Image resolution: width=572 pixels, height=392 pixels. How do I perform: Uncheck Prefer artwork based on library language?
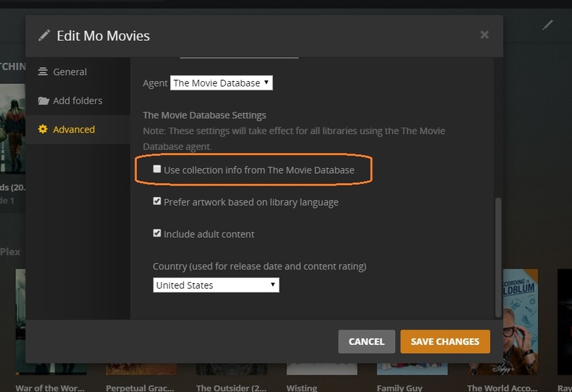point(157,201)
